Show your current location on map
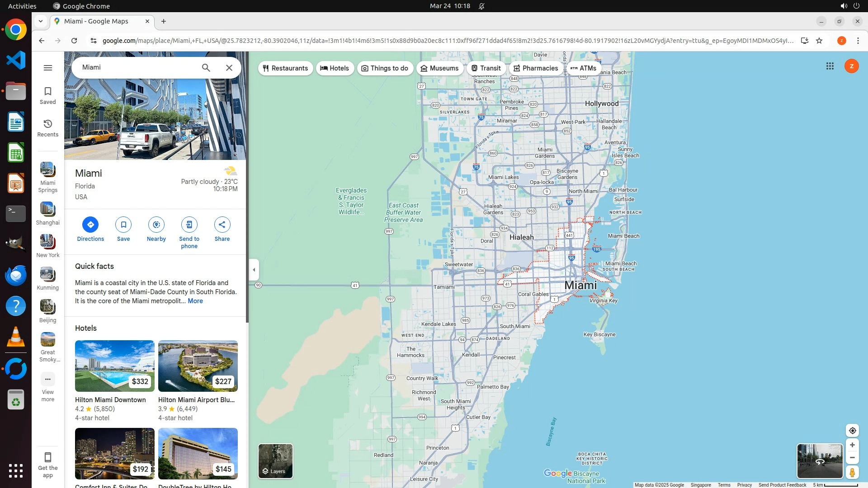Image resolution: width=868 pixels, height=488 pixels. coord(852,431)
